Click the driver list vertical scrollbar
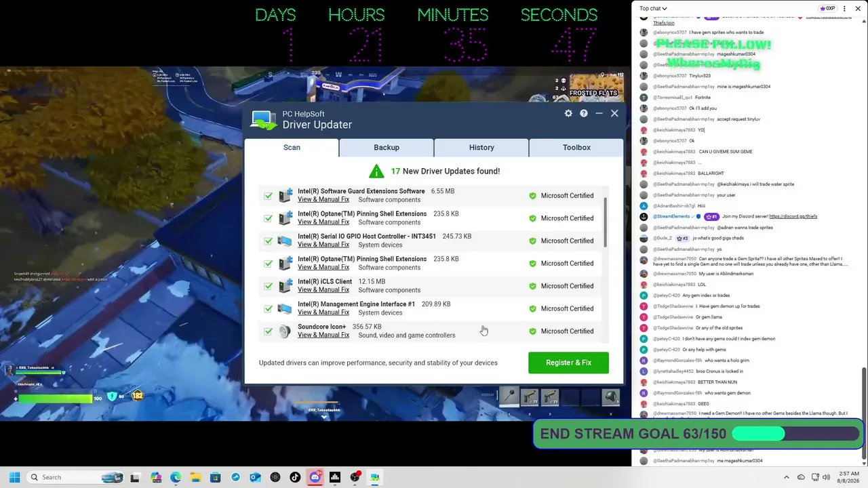Screen dimensions: 868x488 pyautogui.click(x=605, y=222)
